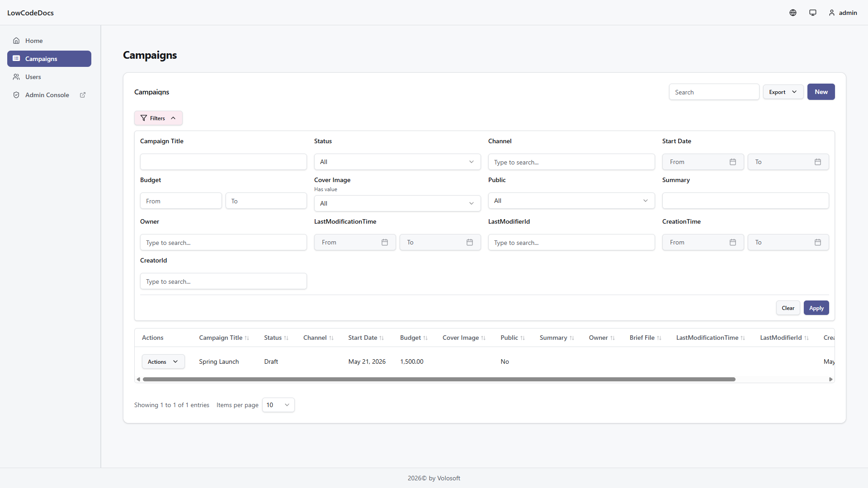868x488 pixels.
Task: Click the external link icon beside Admin Console
Action: (x=83, y=95)
